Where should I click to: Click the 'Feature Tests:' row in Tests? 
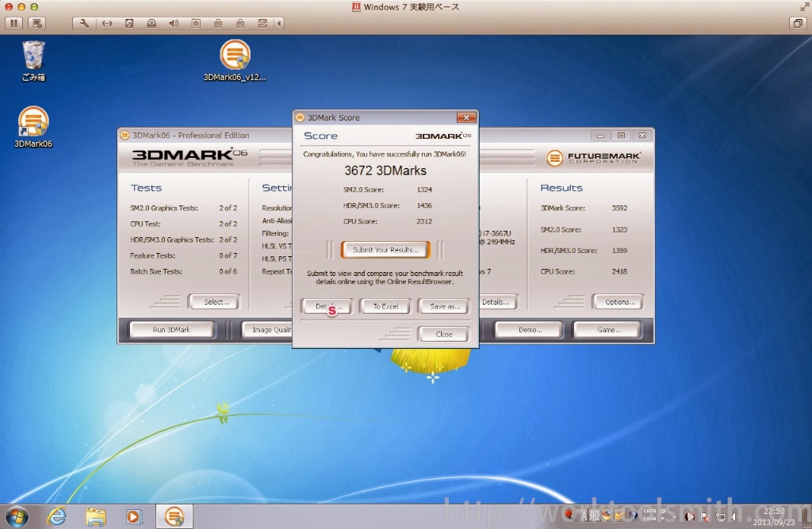184,256
